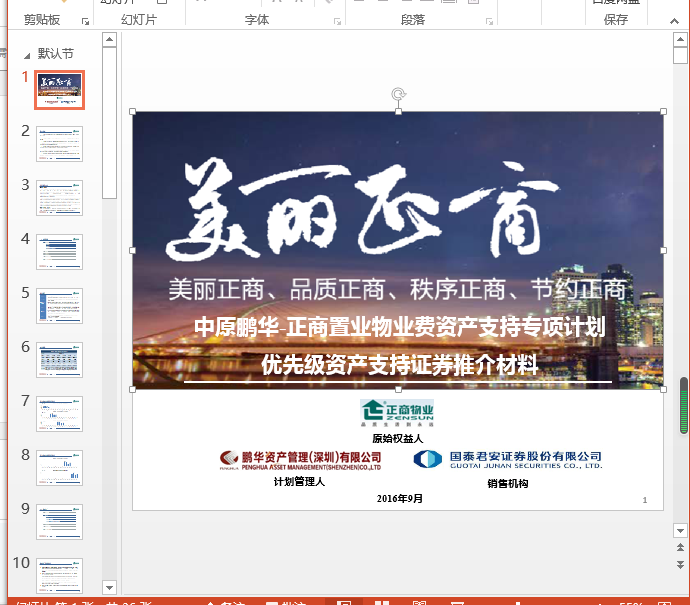Image resolution: width=690 pixels, height=605 pixels.
Task: Click the slide page number 1
Action: 645,500
